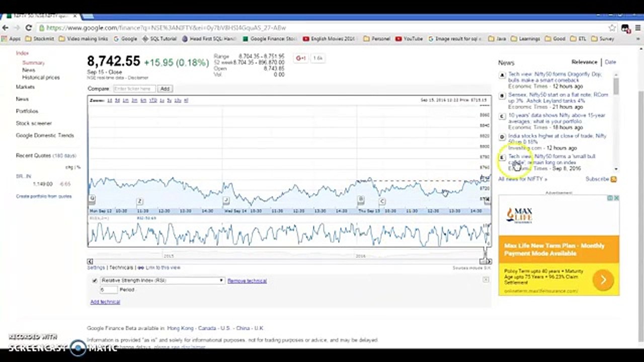The image size is (644, 362).
Task: Sort news by Date
Action: [x=610, y=62]
